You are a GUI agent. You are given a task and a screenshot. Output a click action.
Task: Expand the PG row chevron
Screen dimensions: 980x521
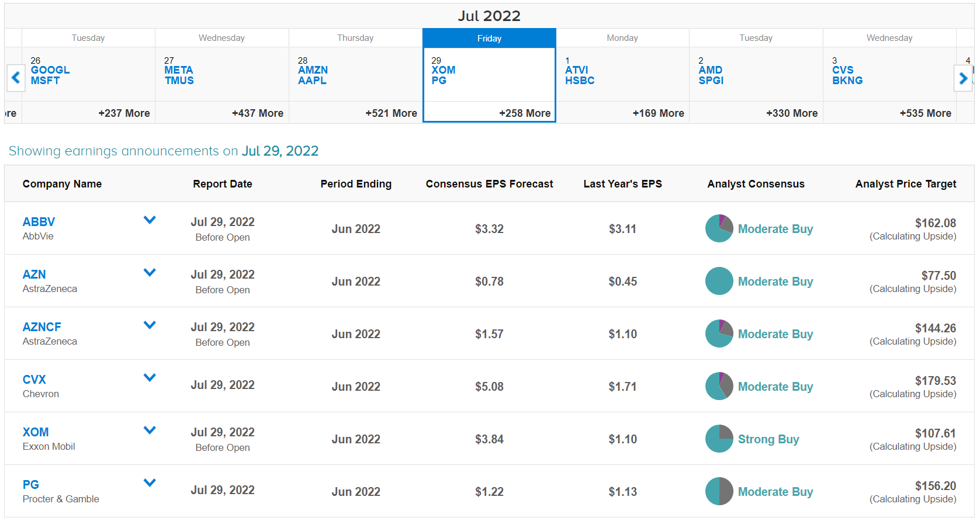pyautogui.click(x=150, y=483)
